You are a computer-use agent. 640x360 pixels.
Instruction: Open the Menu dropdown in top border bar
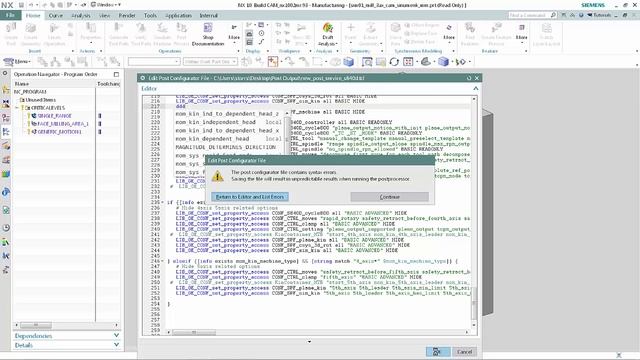click(x=17, y=62)
